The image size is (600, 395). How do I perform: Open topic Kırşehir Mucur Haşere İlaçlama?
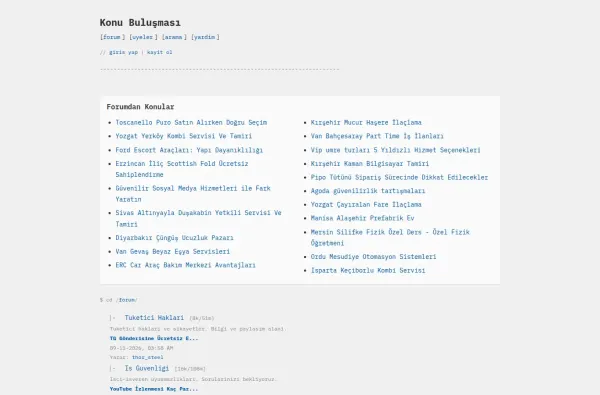366,122
